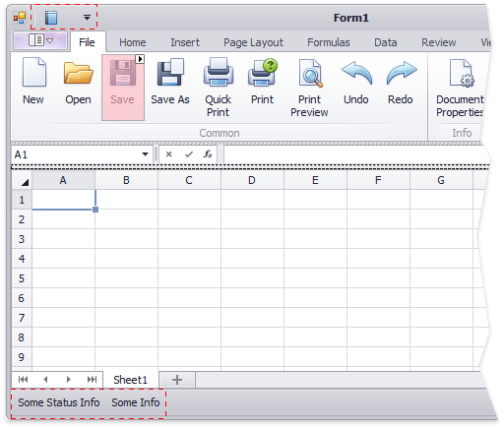Select the Sheet1 worksheet tab
This screenshot has width=504, height=428.
pos(131,380)
